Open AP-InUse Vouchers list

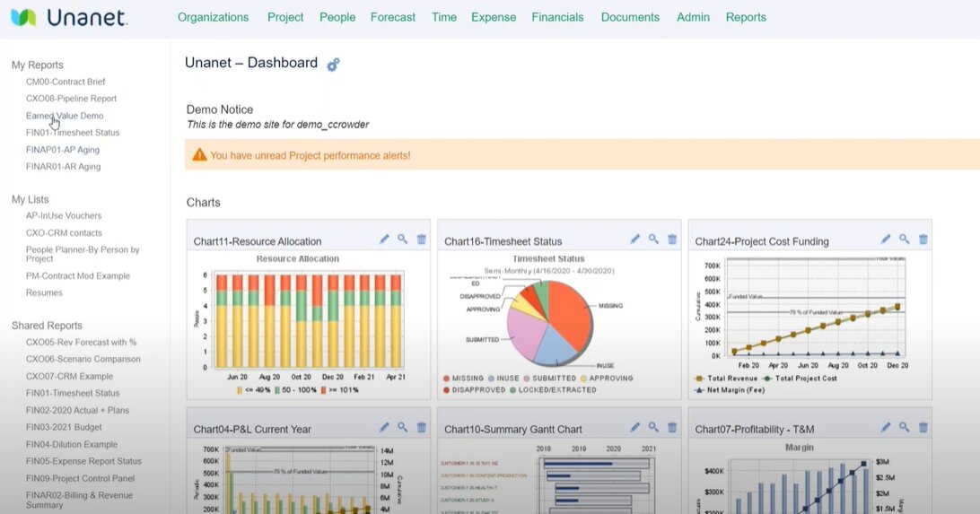coord(64,216)
